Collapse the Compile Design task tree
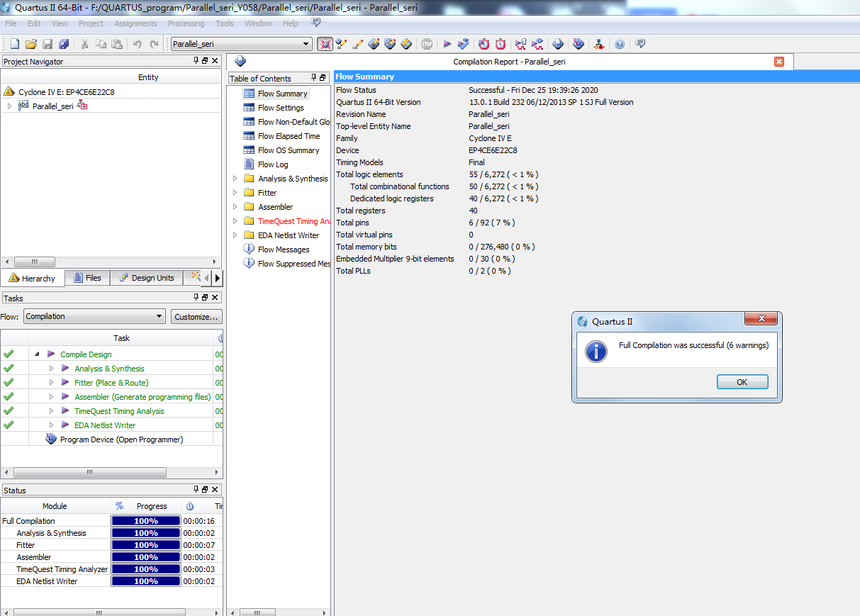 click(x=37, y=354)
